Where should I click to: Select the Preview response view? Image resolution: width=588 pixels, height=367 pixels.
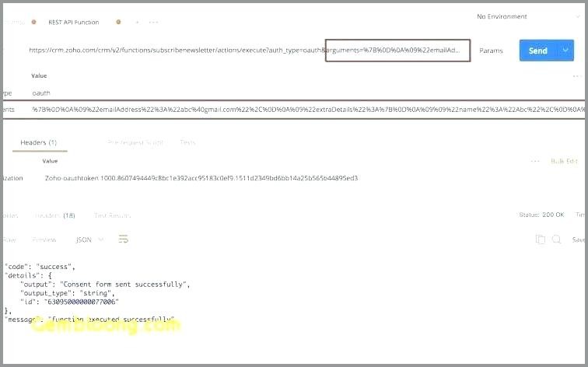click(x=44, y=240)
